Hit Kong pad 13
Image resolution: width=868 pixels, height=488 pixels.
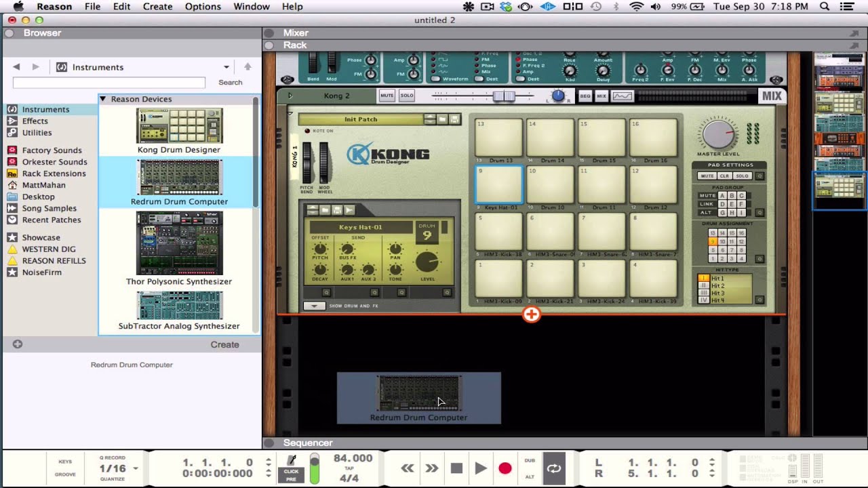coord(499,138)
